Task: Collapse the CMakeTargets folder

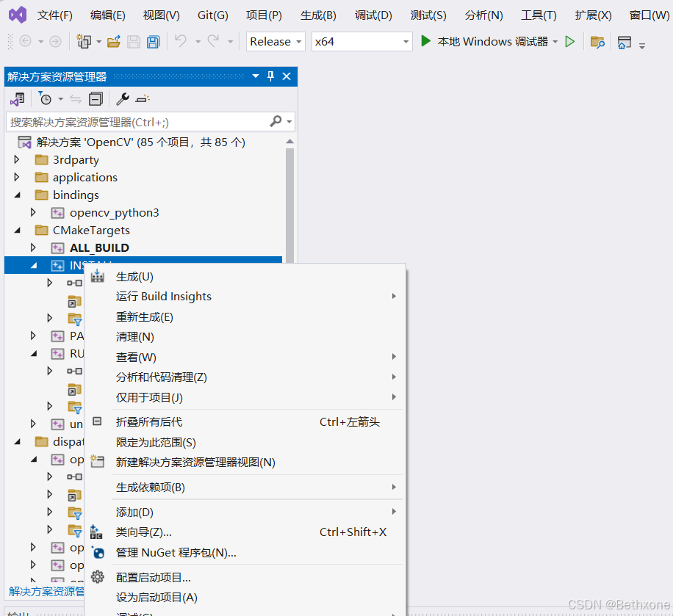Action: 17,230
